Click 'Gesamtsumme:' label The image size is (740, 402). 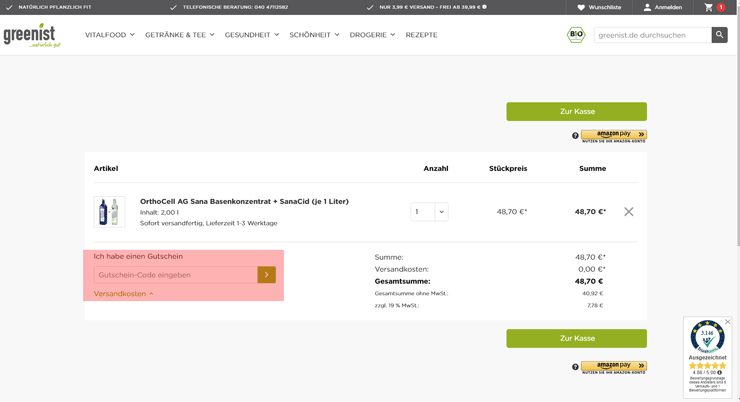[x=403, y=281]
